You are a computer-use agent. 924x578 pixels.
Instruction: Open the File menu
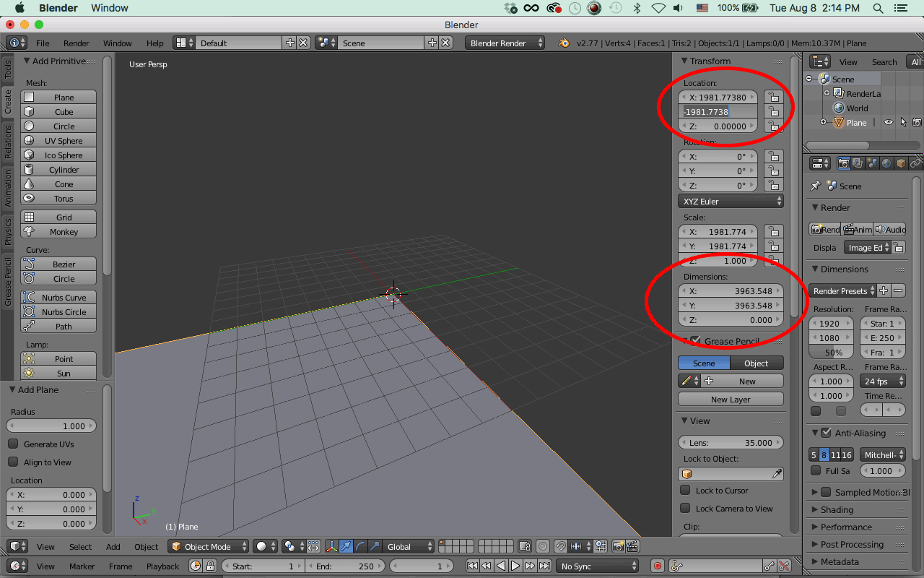point(43,43)
